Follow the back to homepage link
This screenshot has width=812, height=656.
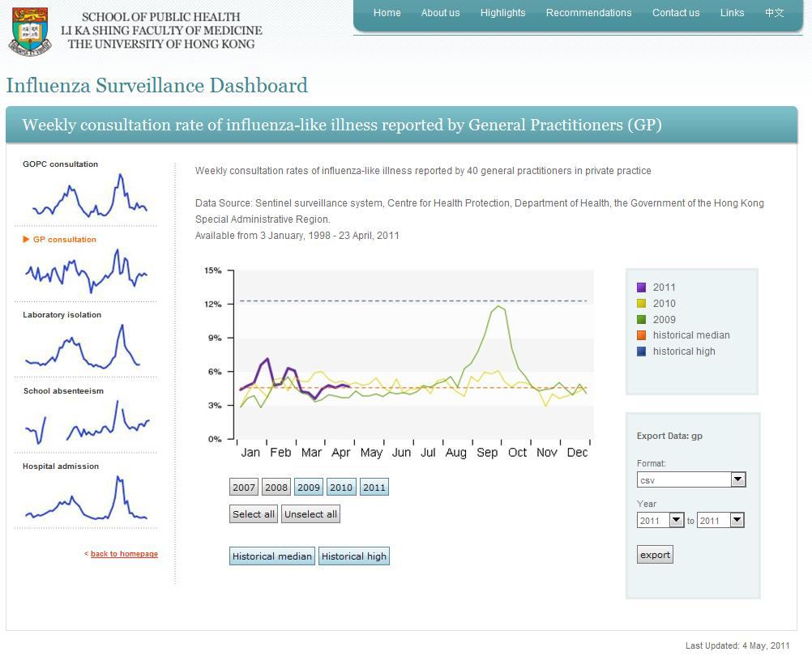pos(124,554)
